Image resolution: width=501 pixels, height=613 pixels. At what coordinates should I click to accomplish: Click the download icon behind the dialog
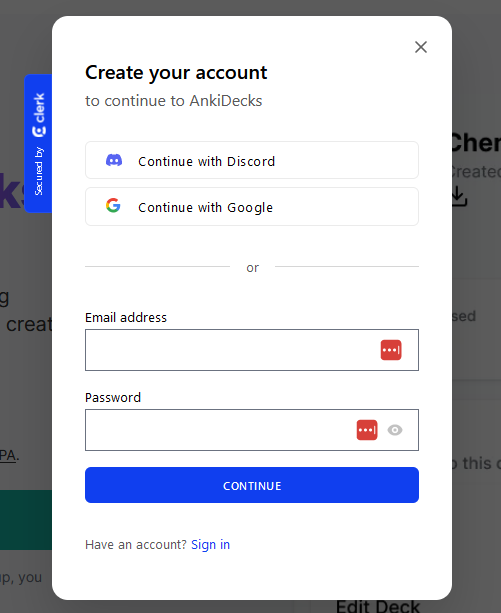pos(459,197)
